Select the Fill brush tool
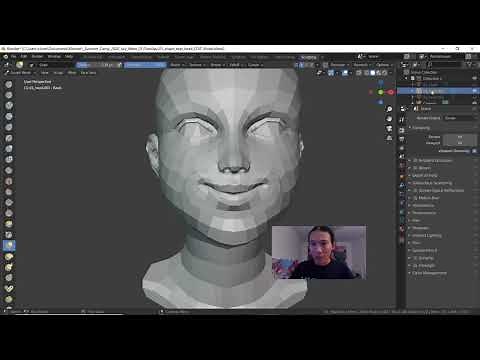 point(9,202)
